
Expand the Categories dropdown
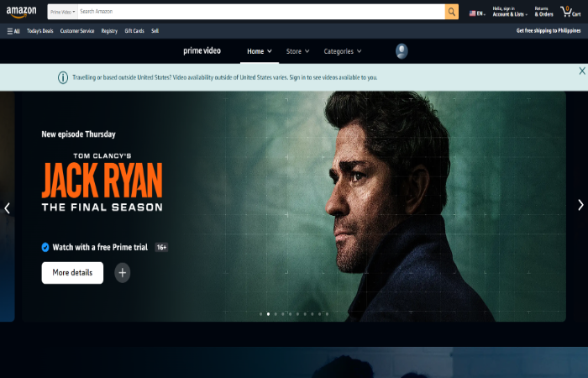click(343, 51)
